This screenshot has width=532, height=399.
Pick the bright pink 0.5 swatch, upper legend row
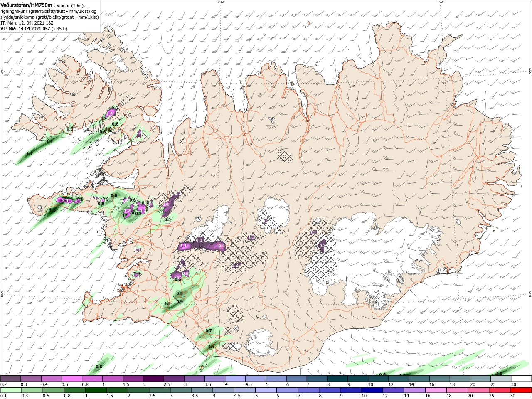(x=71, y=379)
